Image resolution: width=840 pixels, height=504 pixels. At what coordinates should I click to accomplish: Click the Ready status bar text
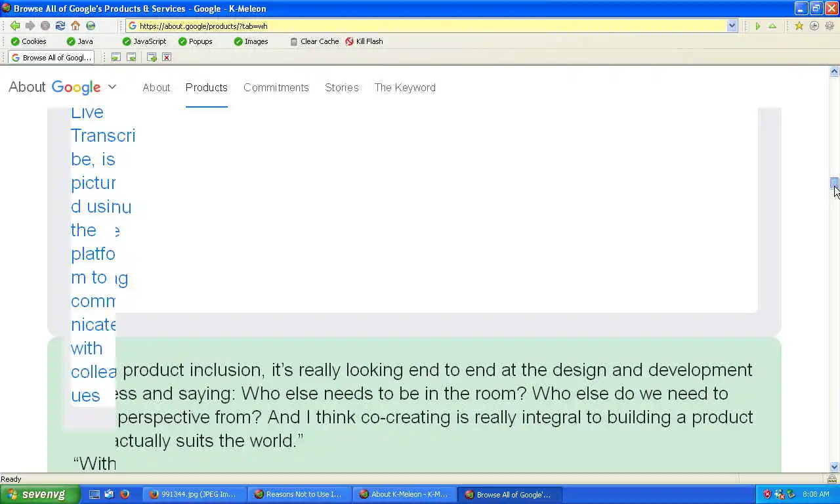pyautogui.click(x=11, y=479)
